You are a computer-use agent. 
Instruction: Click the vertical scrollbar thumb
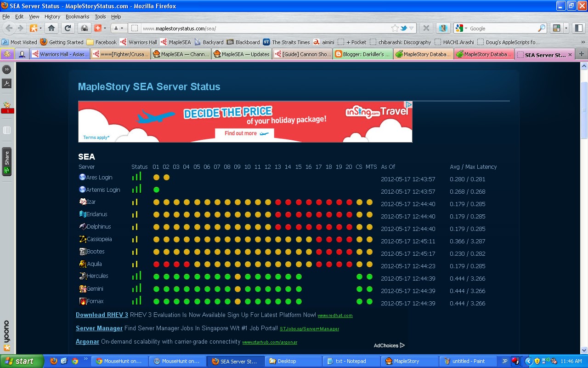(x=584, y=109)
